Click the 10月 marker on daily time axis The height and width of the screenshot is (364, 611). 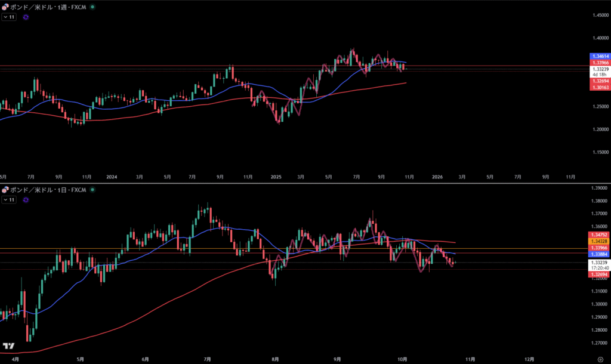coord(403,359)
